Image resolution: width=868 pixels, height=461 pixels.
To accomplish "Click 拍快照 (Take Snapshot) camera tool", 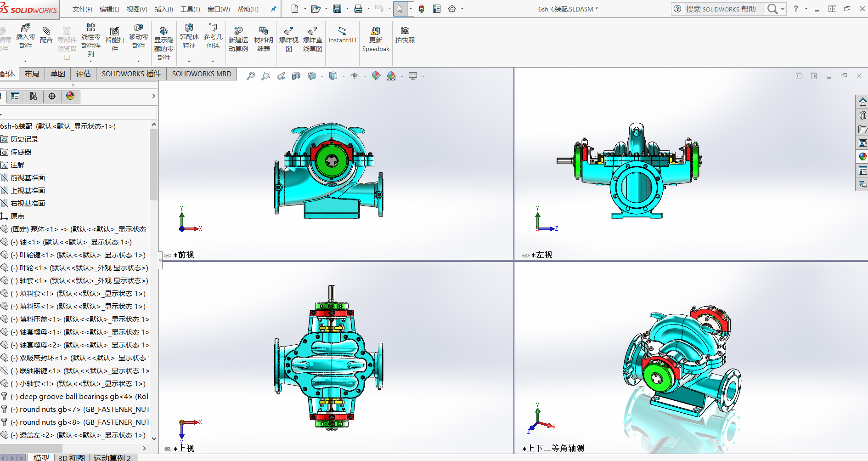I will 405,35.
